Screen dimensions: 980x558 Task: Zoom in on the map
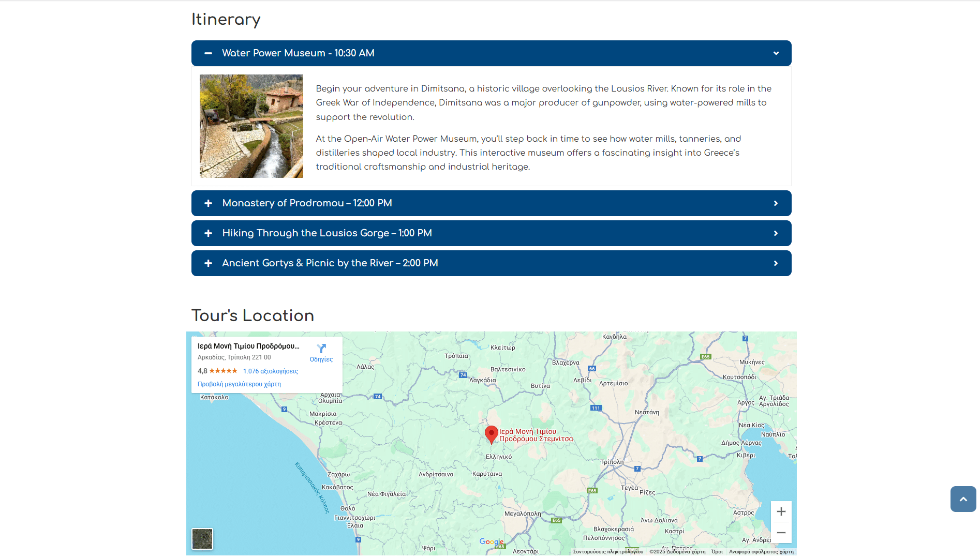[x=781, y=511]
